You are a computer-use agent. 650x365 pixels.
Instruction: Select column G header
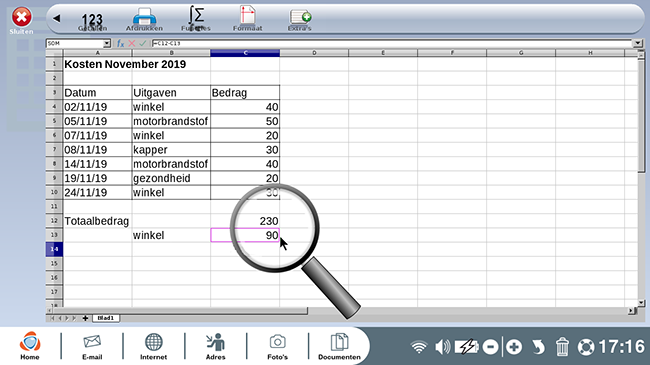[x=521, y=53]
